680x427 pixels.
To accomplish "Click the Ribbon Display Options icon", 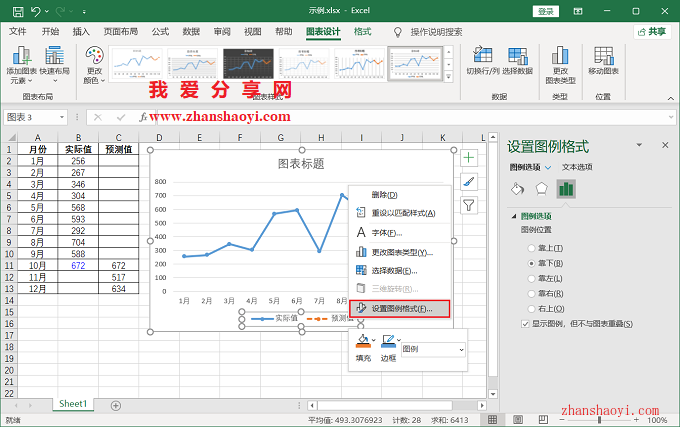I will [578, 11].
